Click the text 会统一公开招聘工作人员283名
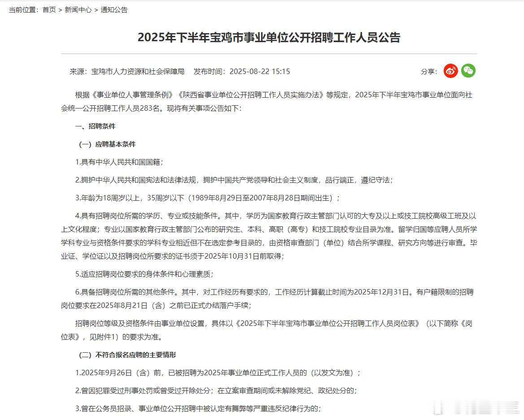Screen dimensions: 524x420 (x=110, y=108)
